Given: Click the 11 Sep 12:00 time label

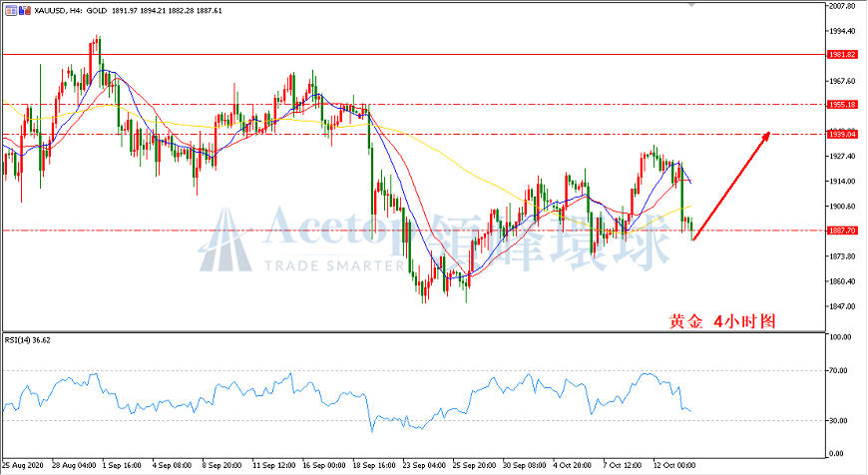Looking at the screenshot, I should (x=274, y=465).
